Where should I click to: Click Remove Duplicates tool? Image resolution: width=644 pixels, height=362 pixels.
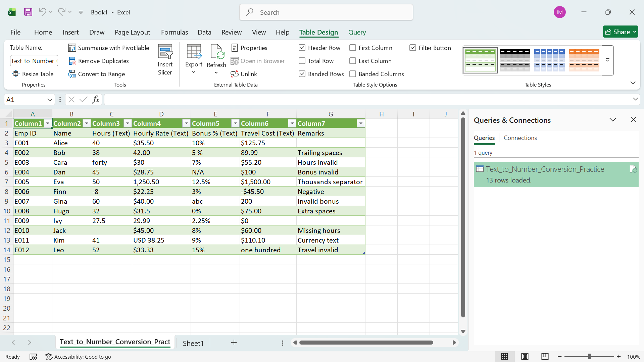[x=98, y=61]
